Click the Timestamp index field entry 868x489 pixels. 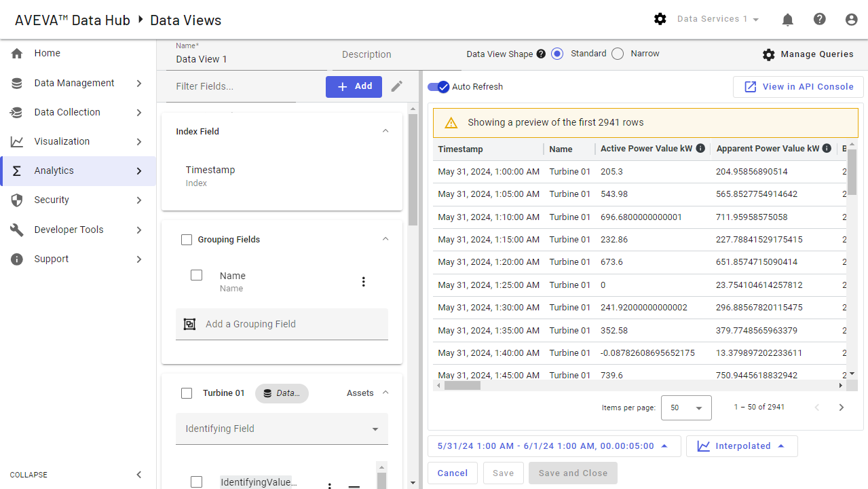pyautogui.click(x=210, y=175)
